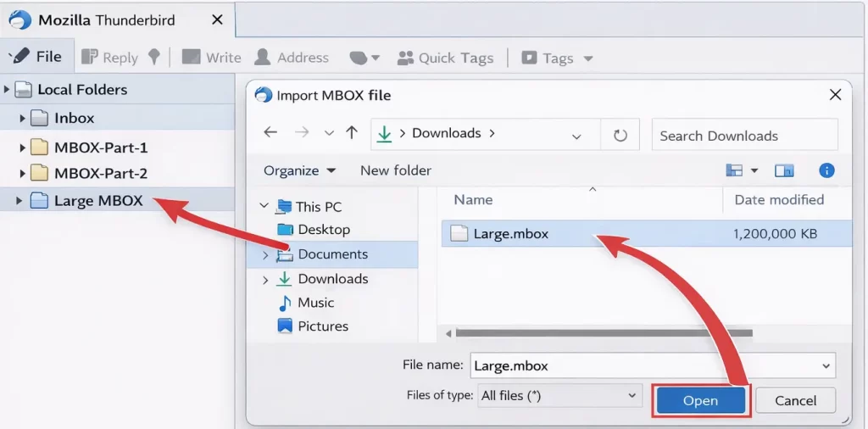Open the dropdown arrow beside tag icon
Image resolution: width=868 pixels, height=429 pixels.
point(376,58)
